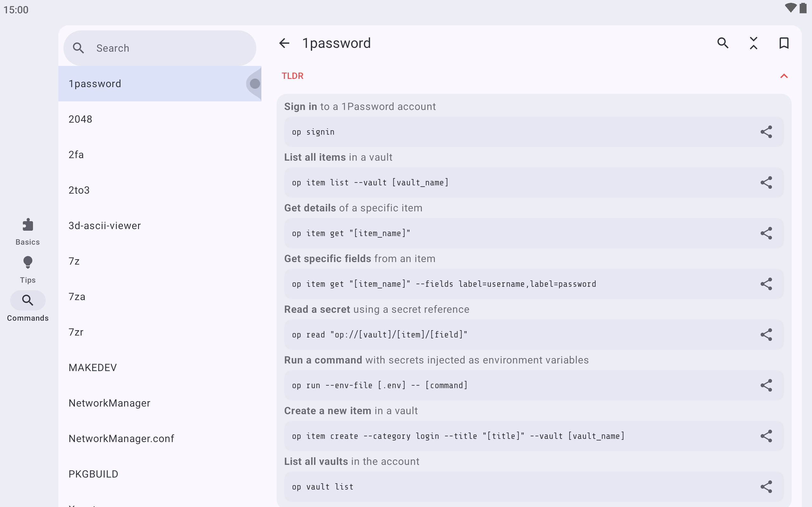Open the 2048 command entry
This screenshot has width=812, height=507.
click(160, 119)
